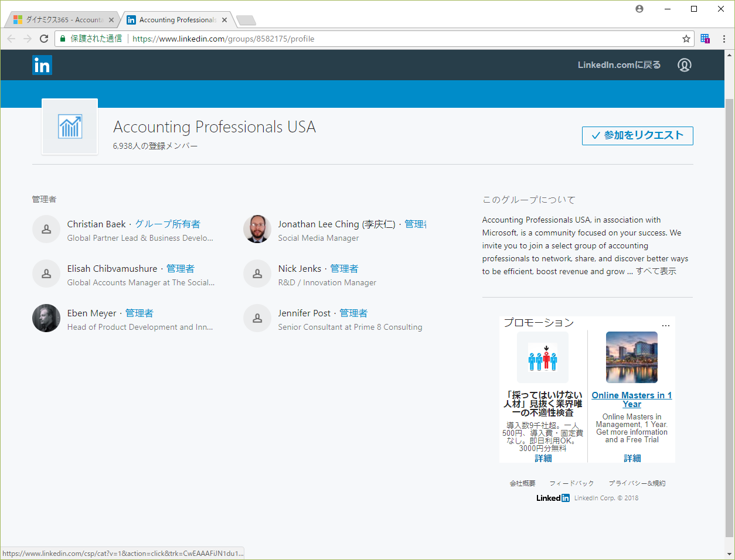The height and width of the screenshot is (560, 735).
Task: Open Nick Jenks' name link
Action: 300,269
